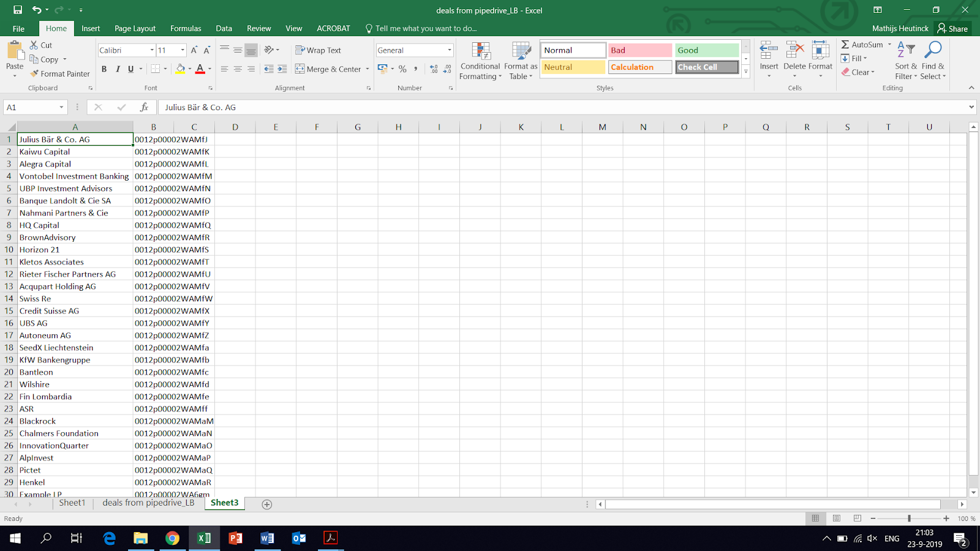Image resolution: width=980 pixels, height=551 pixels.
Task: Apply percent style to the cell
Action: [x=402, y=69]
